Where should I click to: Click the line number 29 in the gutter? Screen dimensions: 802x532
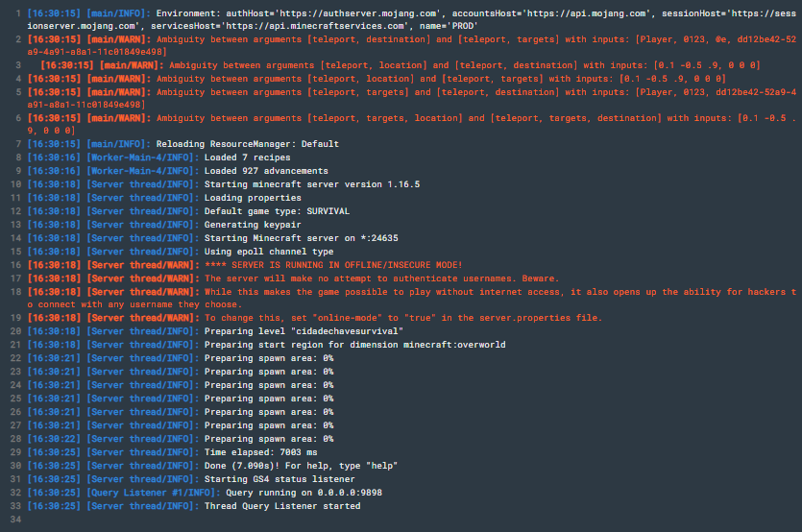click(15, 452)
